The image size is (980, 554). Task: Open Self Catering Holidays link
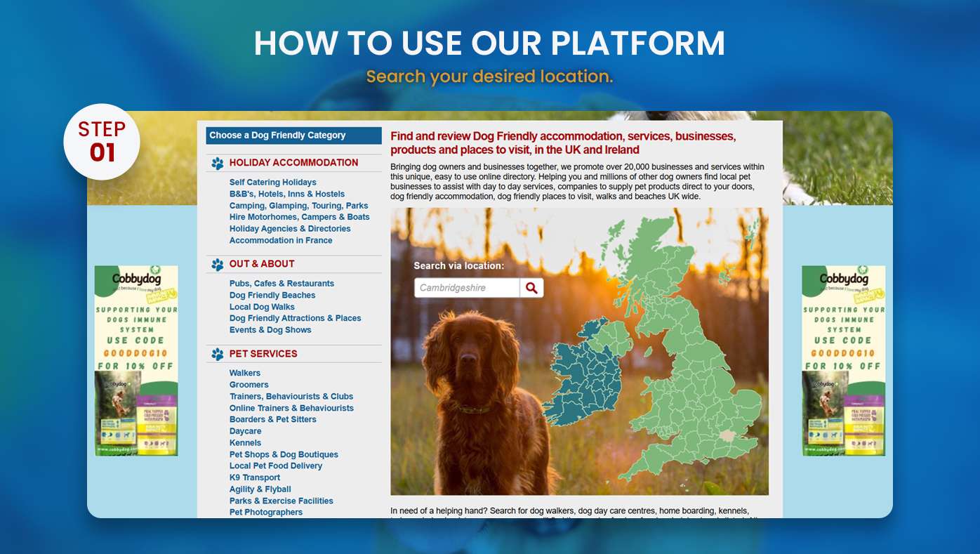[272, 183]
